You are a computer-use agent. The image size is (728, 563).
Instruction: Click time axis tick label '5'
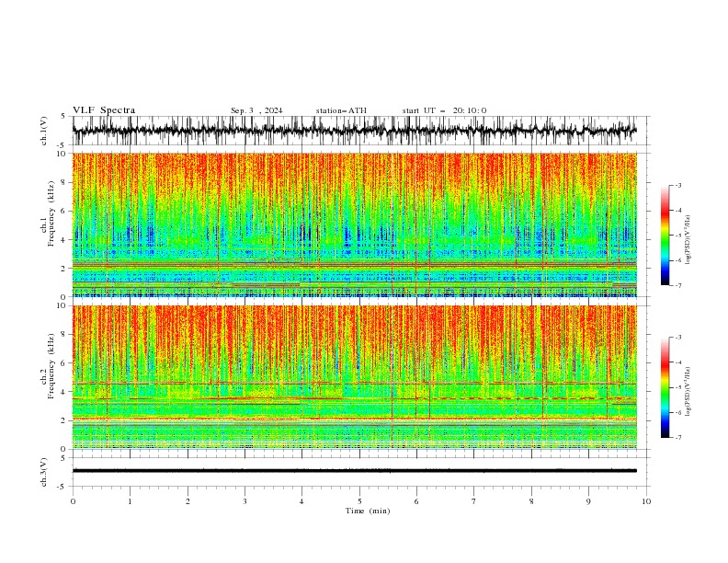359,501
